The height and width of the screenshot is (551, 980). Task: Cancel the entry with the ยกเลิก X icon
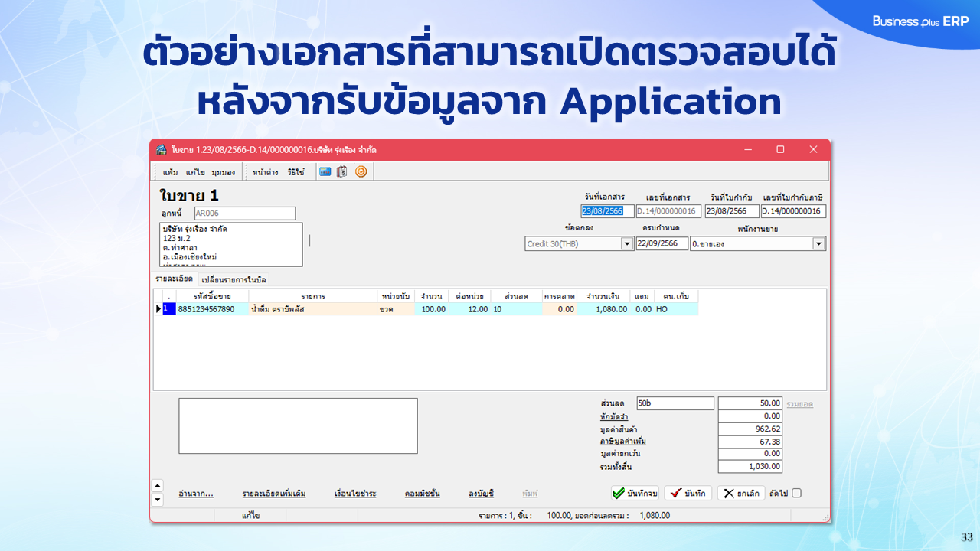(x=739, y=493)
